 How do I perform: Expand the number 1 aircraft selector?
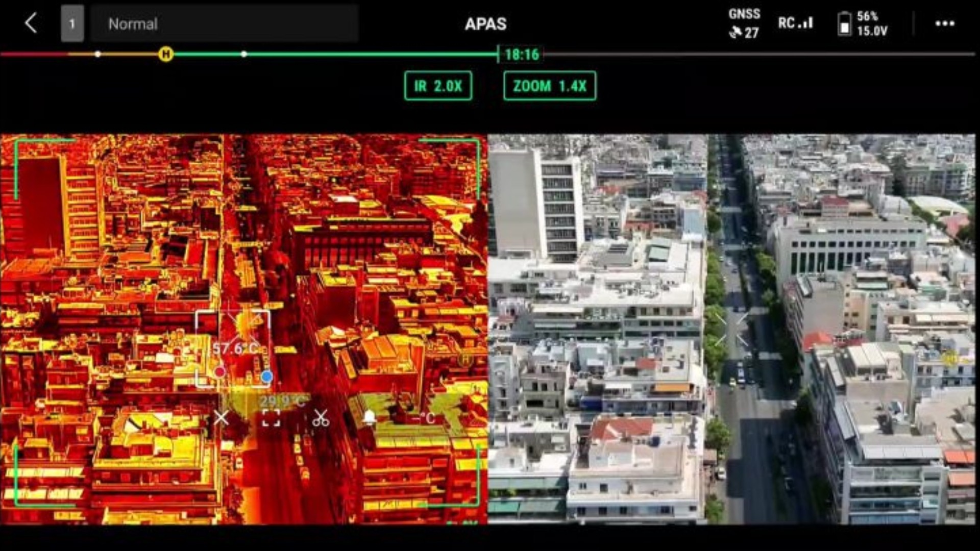click(72, 23)
